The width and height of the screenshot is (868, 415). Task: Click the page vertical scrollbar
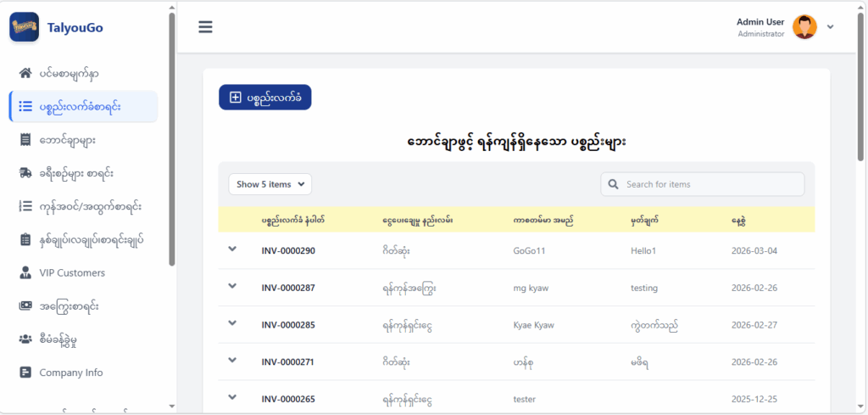tap(861, 85)
